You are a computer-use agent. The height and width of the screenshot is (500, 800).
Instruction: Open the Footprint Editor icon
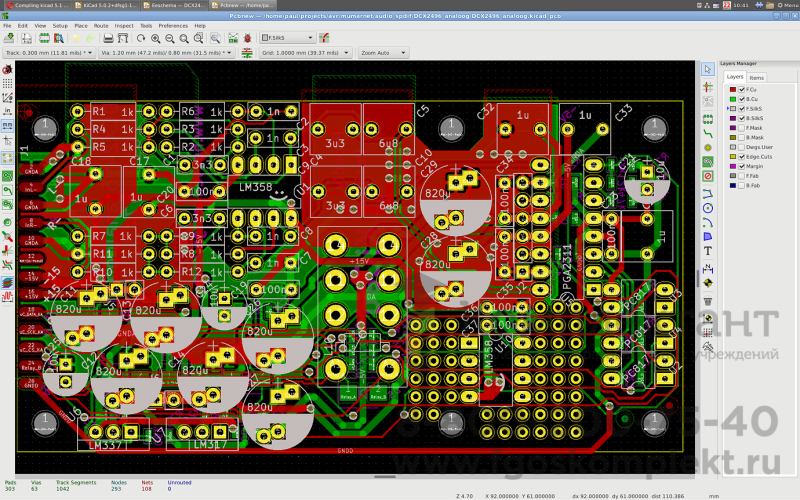point(44,38)
